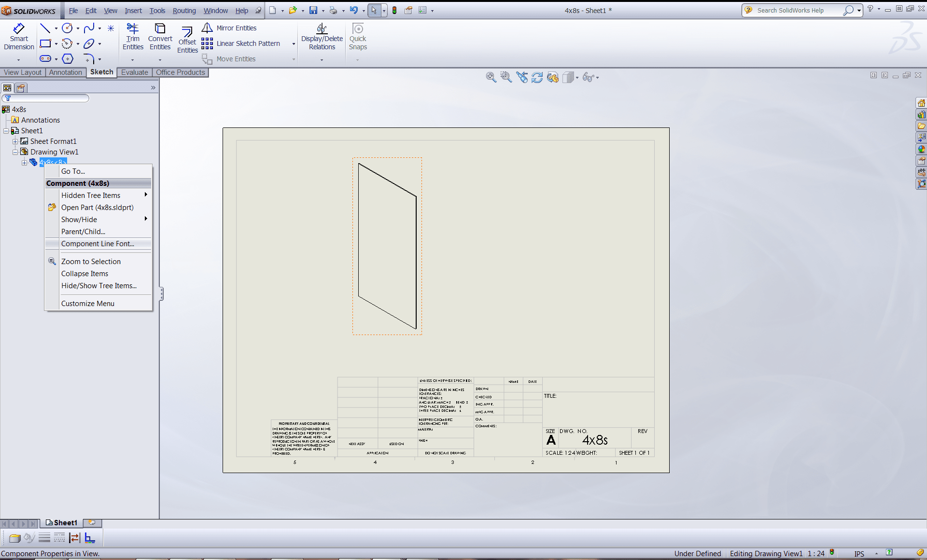This screenshot has height=560, width=927.
Task: Open the Trim Entities dropdown arrow
Action: [133, 60]
